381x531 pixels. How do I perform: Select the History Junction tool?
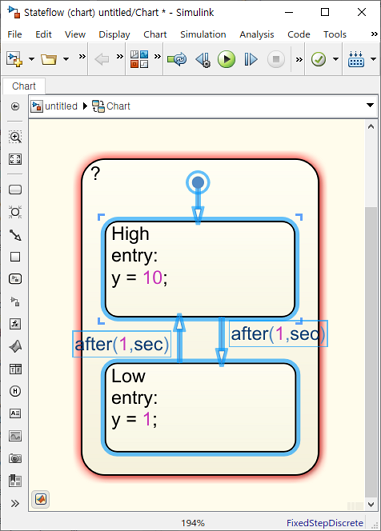click(15, 391)
